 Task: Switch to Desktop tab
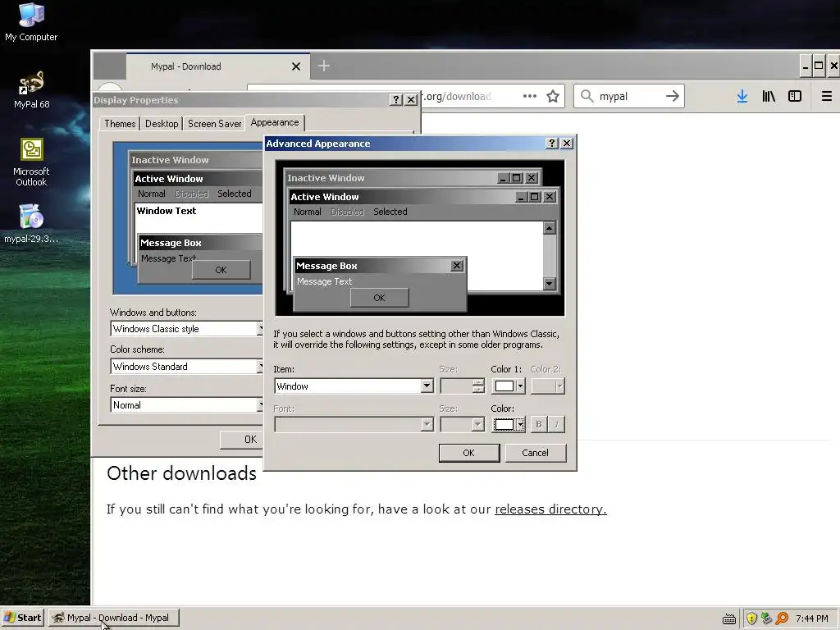point(162,124)
